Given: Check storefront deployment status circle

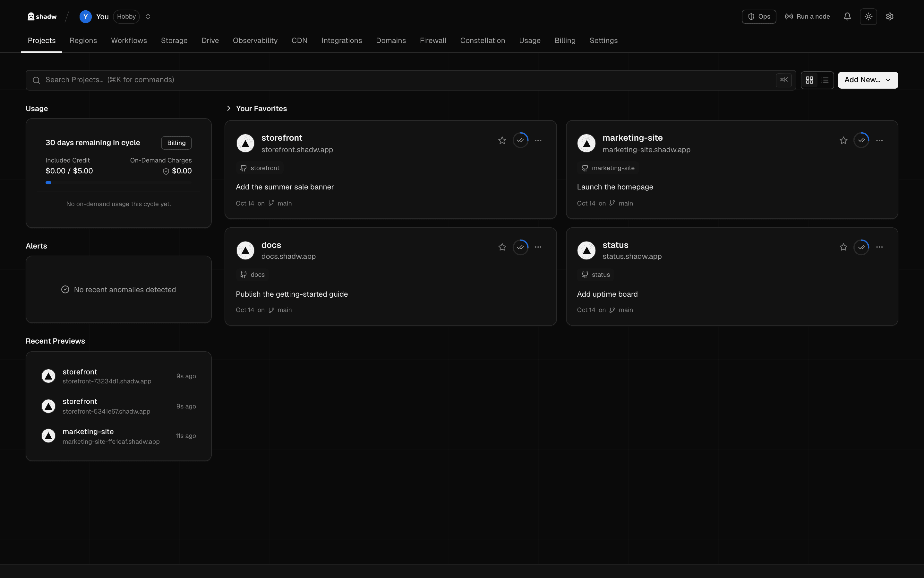Looking at the screenshot, I should [520, 140].
